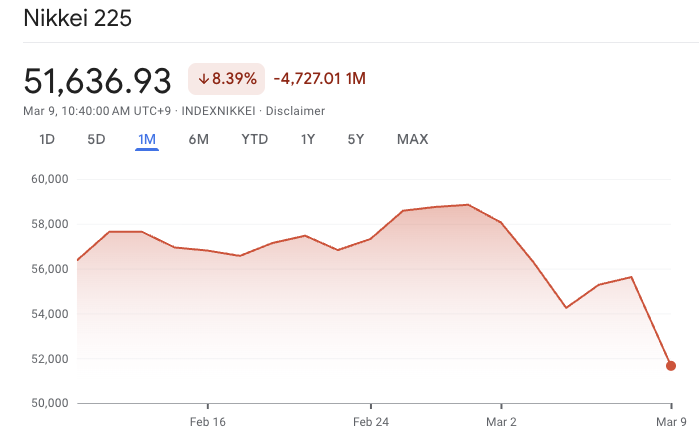Click the 51,636.93 index value
Viewport: 699px width, 446px height.
tap(98, 80)
